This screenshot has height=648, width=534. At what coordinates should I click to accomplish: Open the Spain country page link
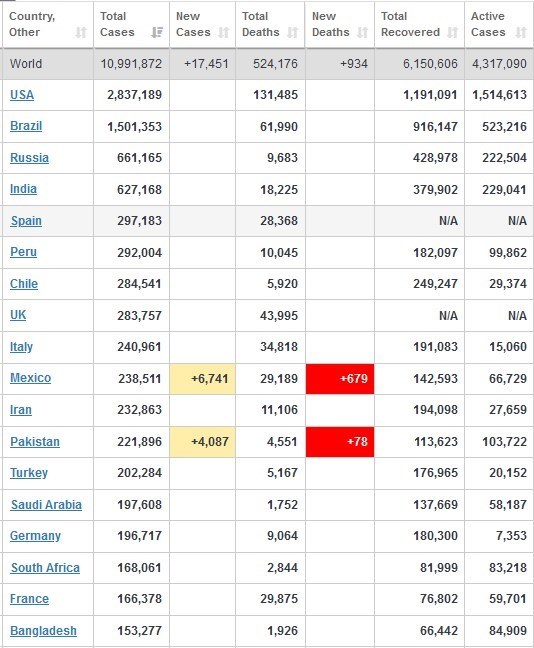[26, 221]
